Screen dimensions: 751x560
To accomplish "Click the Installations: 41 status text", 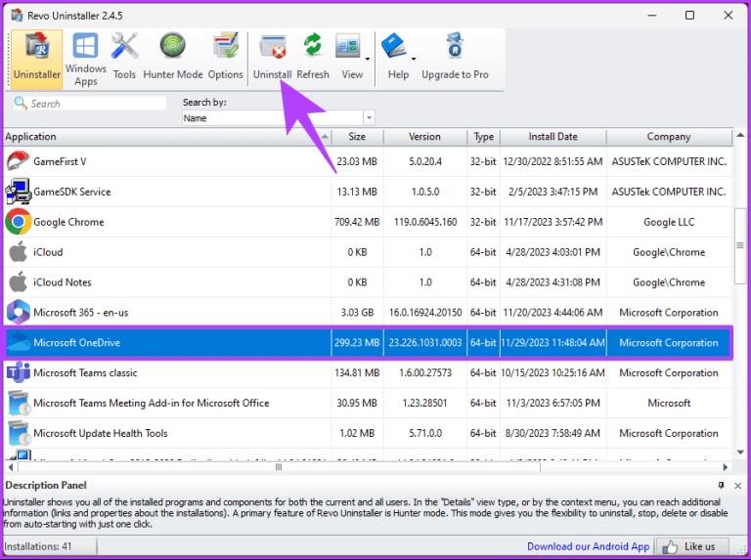I will pyautogui.click(x=38, y=546).
